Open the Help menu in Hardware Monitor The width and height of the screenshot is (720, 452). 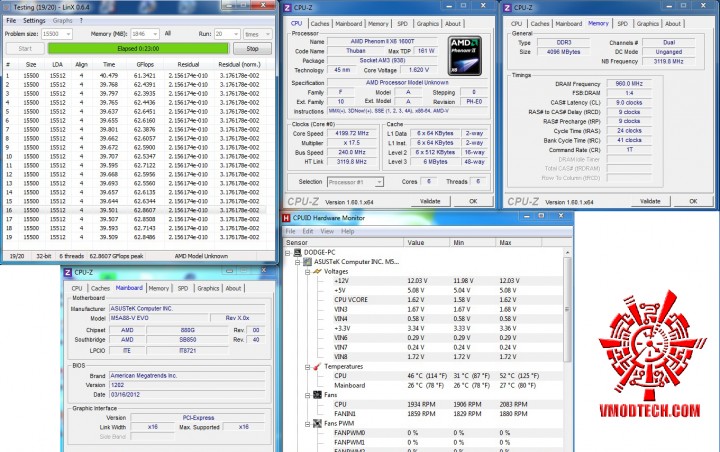(348, 232)
